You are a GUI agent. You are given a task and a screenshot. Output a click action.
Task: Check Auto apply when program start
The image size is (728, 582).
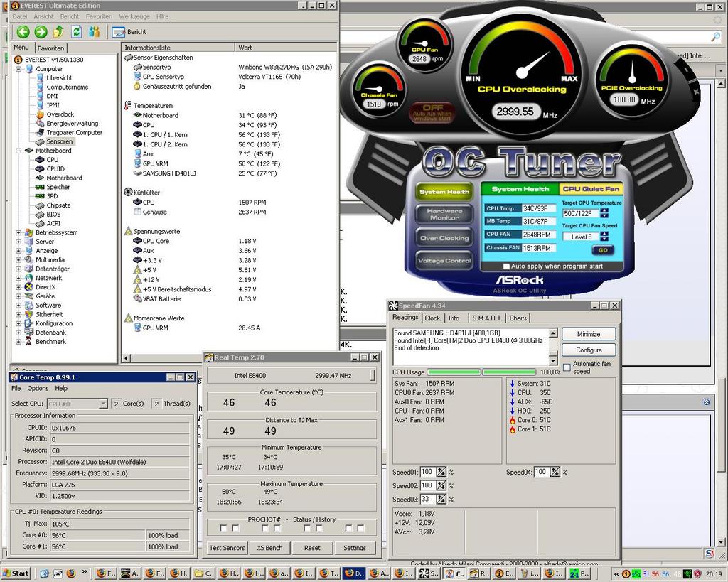click(506, 266)
